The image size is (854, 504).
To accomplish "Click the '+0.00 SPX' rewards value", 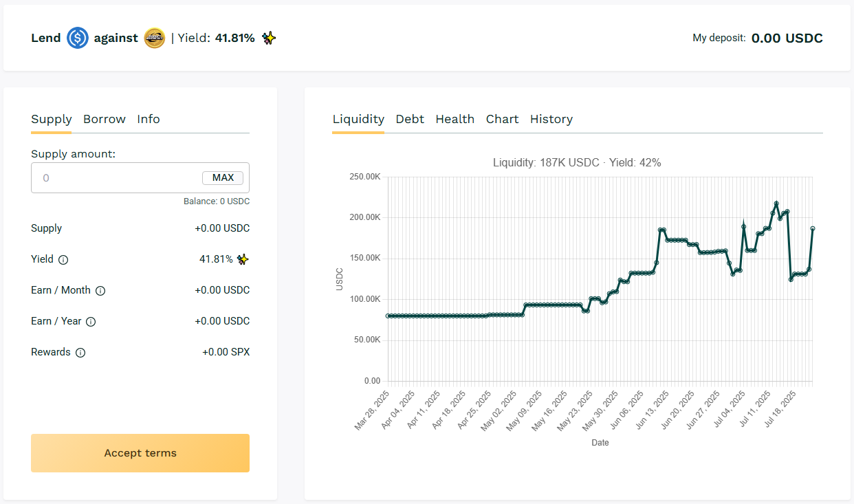I will click(x=226, y=352).
